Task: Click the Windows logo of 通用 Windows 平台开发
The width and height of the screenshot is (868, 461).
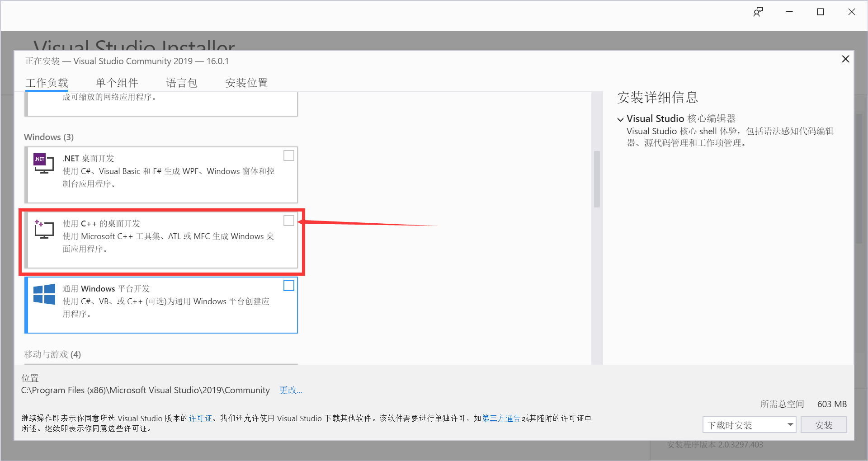Action: click(44, 294)
